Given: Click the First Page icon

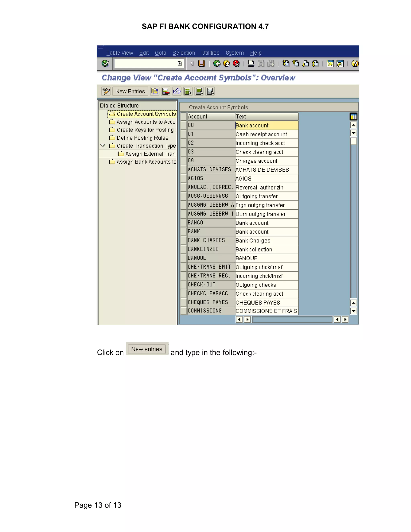Looking at the screenshot, I should tap(286, 64).
